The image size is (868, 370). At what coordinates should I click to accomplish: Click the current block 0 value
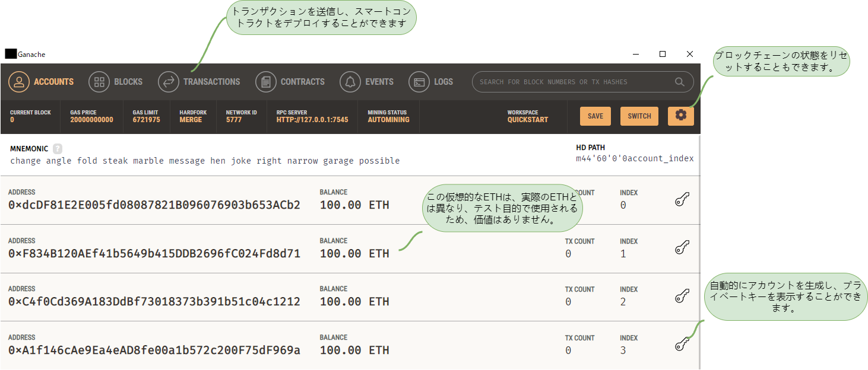(12, 120)
